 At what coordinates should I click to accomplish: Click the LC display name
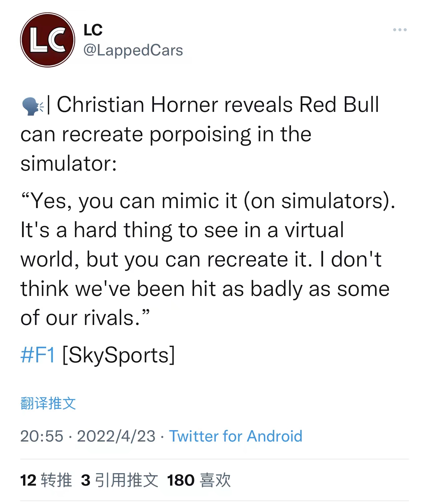click(x=93, y=30)
